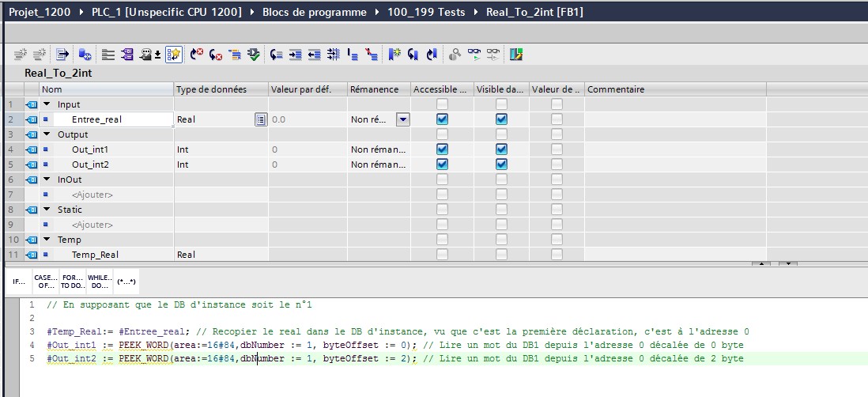Open the Projet_1200 breadcrumb
The height and width of the screenshot is (397, 868).
[x=40, y=12]
